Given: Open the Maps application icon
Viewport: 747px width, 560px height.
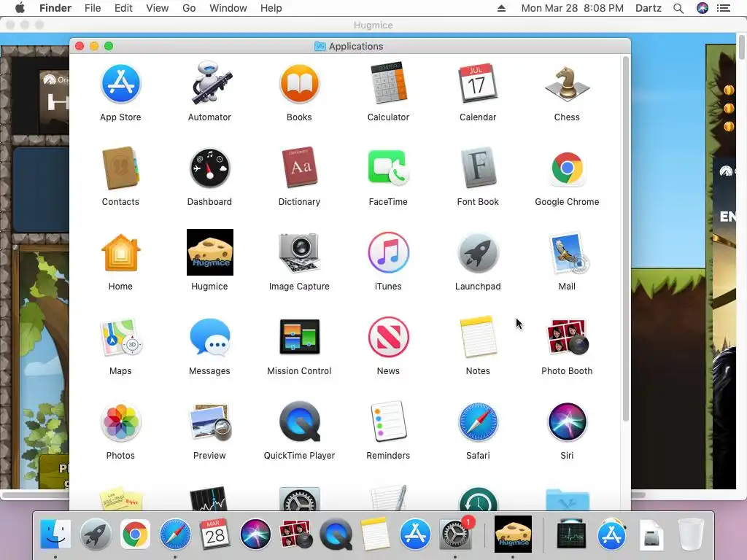Looking at the screenshot, I should pyautogui.click(x=120, y=337).
